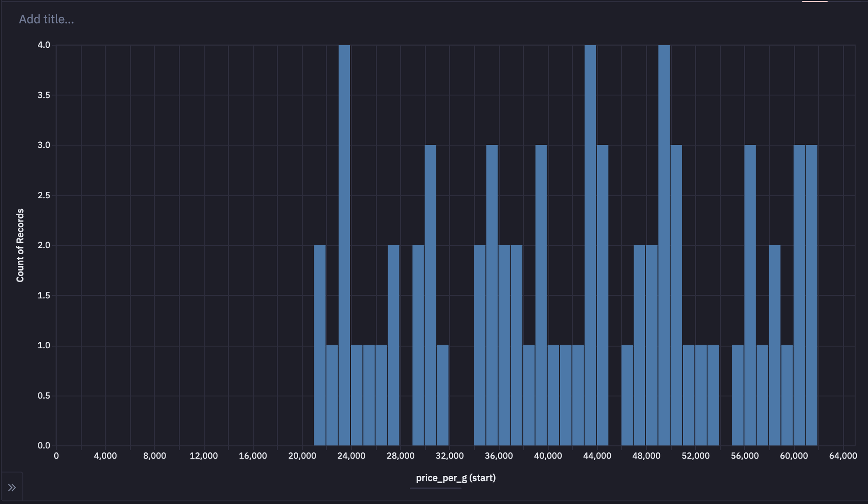The width and height of the screenshot is (868, 504).
Task: Select the height-4 bar between 48,000 and 52,000
Action: (664, 245)
